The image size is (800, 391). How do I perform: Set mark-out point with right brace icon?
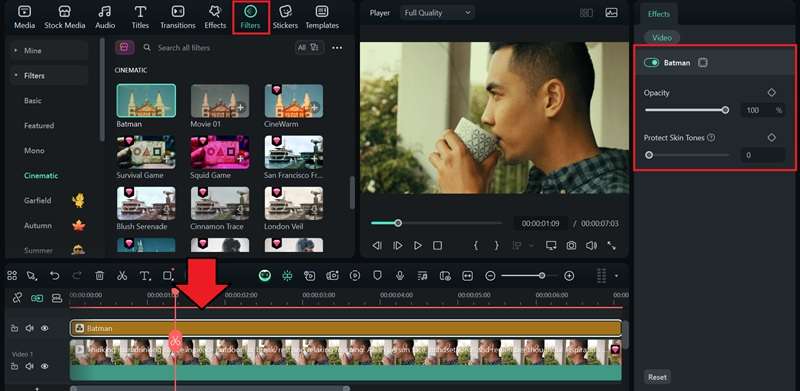496,246
